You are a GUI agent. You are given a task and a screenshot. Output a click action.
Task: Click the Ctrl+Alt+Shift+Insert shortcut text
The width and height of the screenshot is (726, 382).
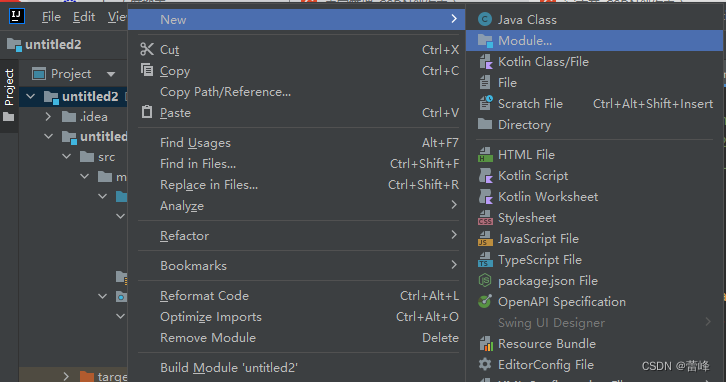coord(653,104)
